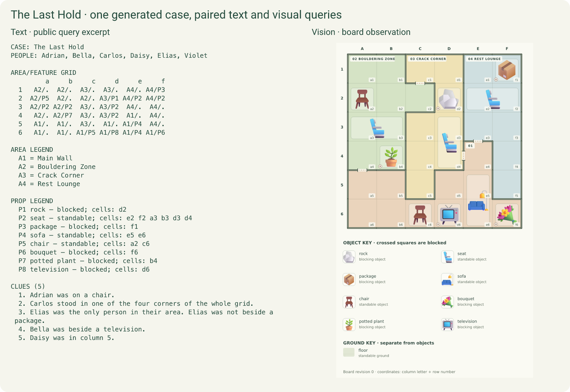The width and height of the screenshot is (570, 392).
Task: Click the package icon in the object key
Action: point(349,279)
